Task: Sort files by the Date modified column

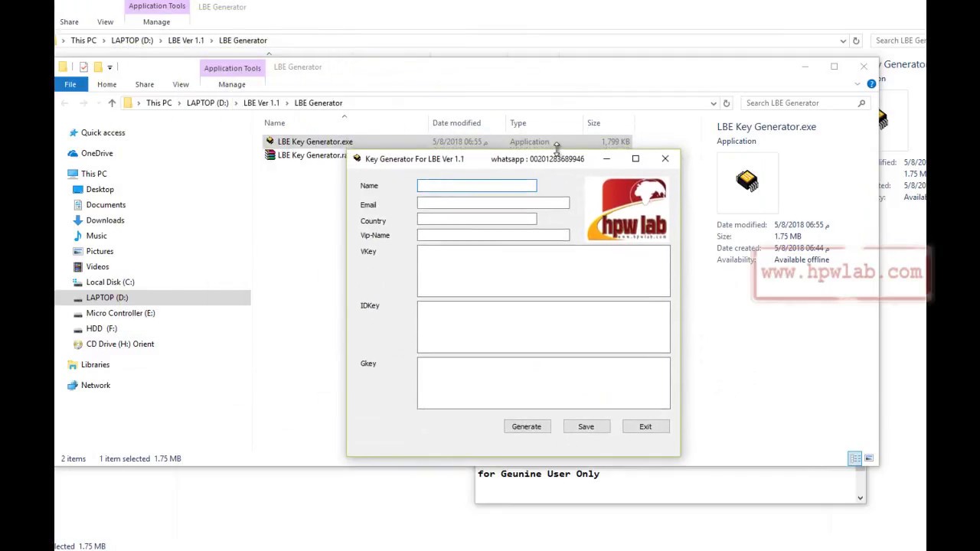Action: pos(456,123)
